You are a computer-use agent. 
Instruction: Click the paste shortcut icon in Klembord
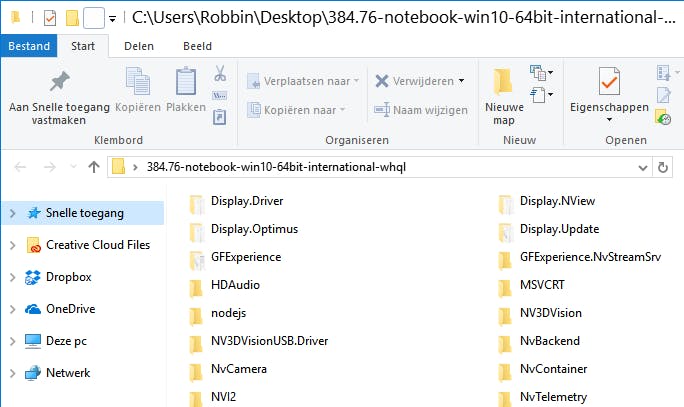coord(219,116)
